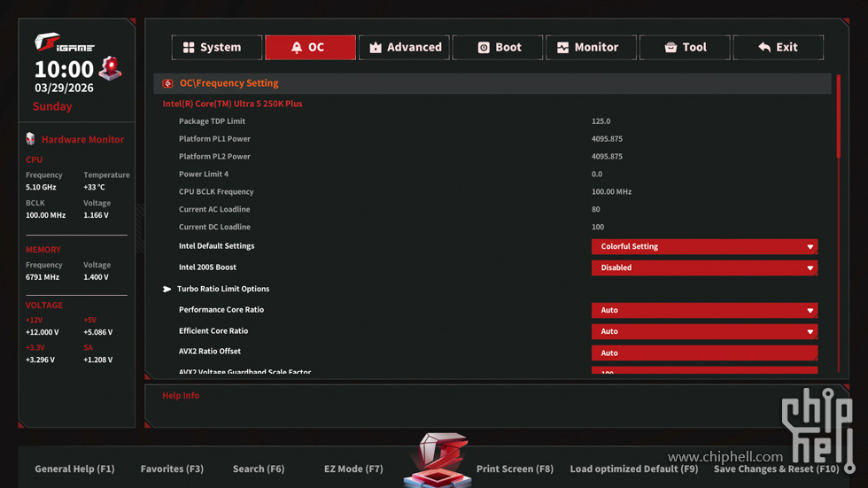Click the AVX2 Ratio Offset field

point(704,353)
